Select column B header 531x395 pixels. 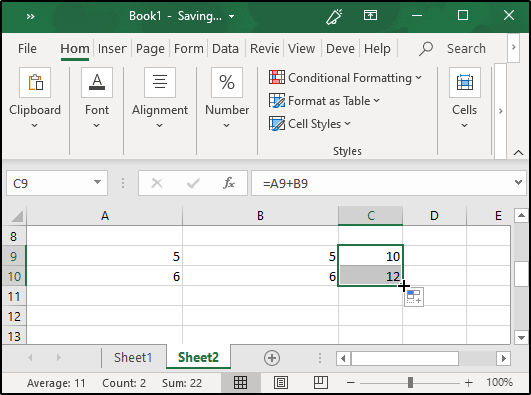click(x=260, y=216)
